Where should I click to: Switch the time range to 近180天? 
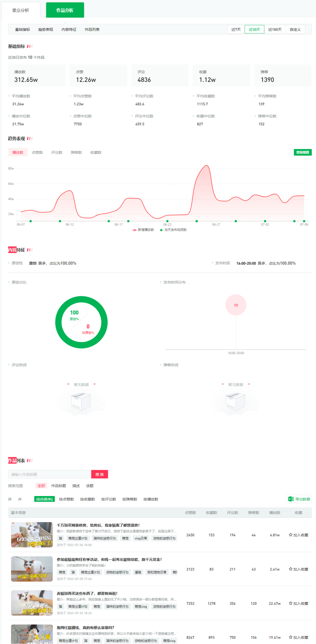click(x=275, y=30)
